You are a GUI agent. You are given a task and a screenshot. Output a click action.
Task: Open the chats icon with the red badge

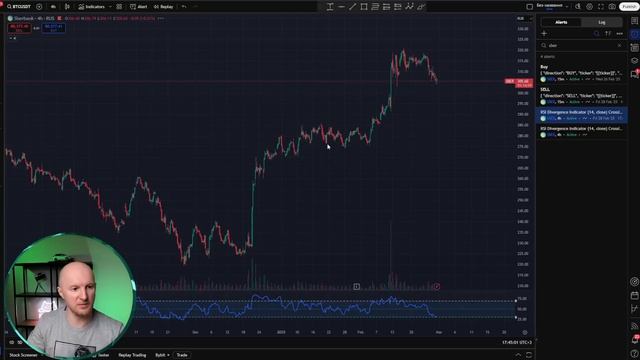634,74
